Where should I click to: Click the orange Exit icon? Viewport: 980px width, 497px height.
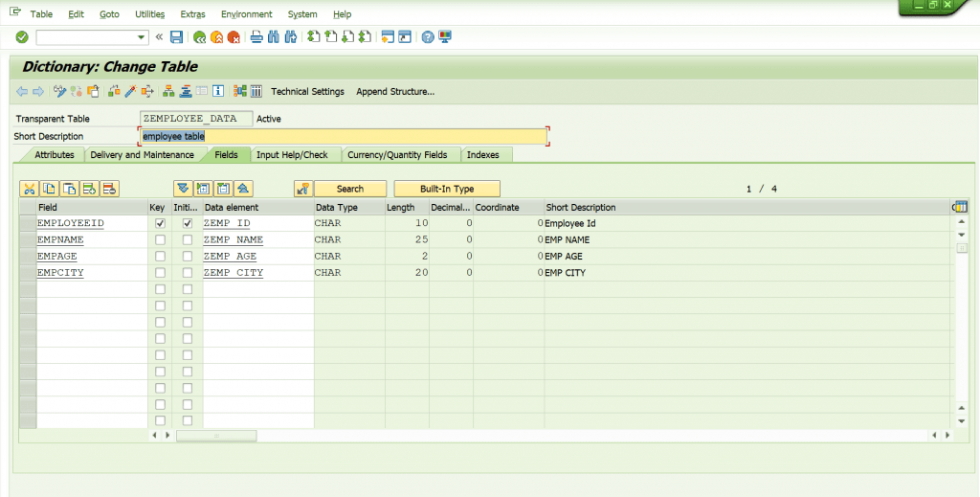[x=217, y=37]
